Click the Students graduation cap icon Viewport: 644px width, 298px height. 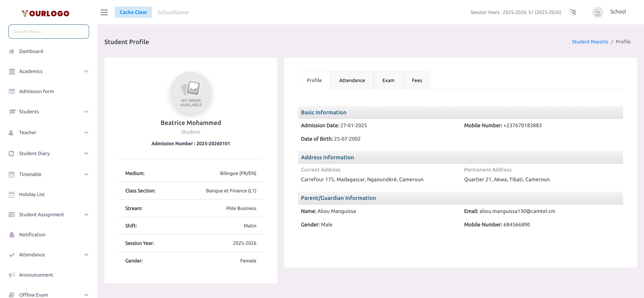(12, 112)
